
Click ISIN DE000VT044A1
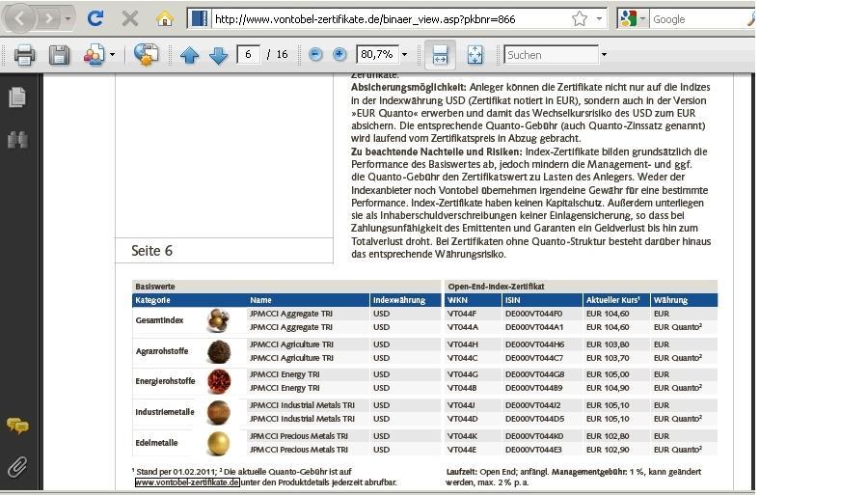[x=534, y=327]
